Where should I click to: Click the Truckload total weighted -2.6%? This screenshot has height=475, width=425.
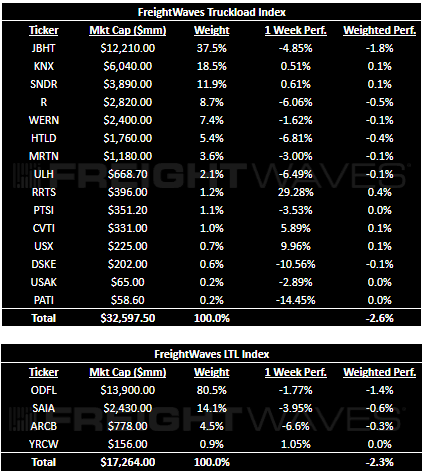pyautogui.click(x=380, y=318)
